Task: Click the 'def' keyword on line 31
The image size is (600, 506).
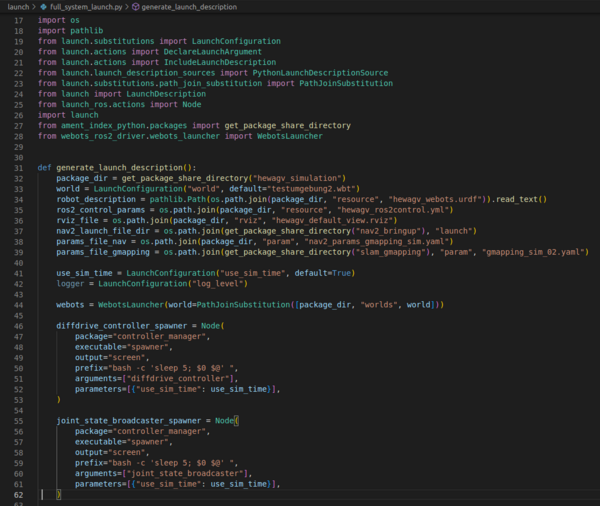Action: click(45, 167)
